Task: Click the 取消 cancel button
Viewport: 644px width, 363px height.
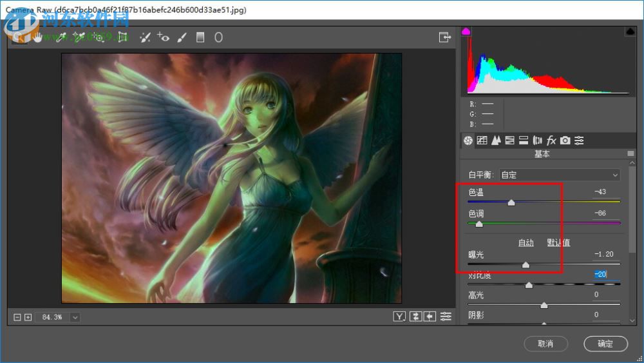Action: click(546, 344)
